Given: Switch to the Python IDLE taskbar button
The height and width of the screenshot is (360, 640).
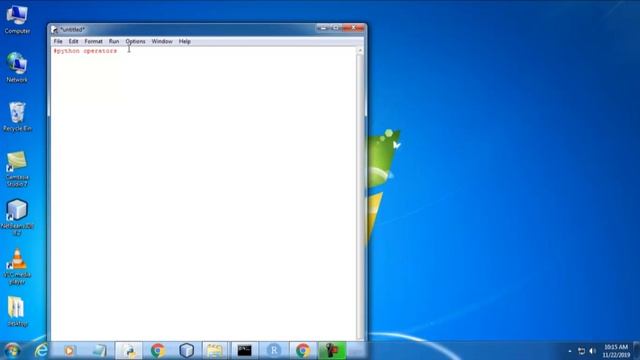Looking at the screenshot, I should (x=129, y=350).
